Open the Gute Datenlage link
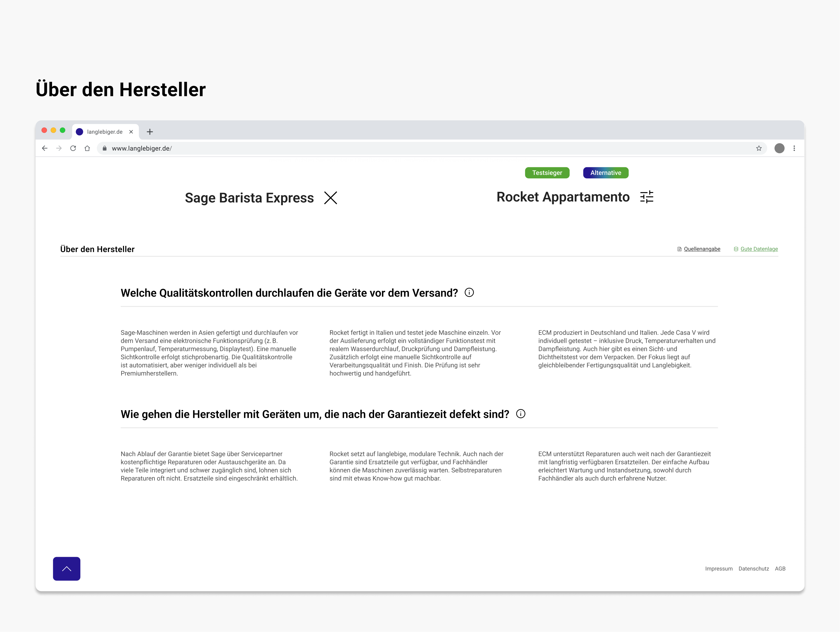 coord(758,249)
